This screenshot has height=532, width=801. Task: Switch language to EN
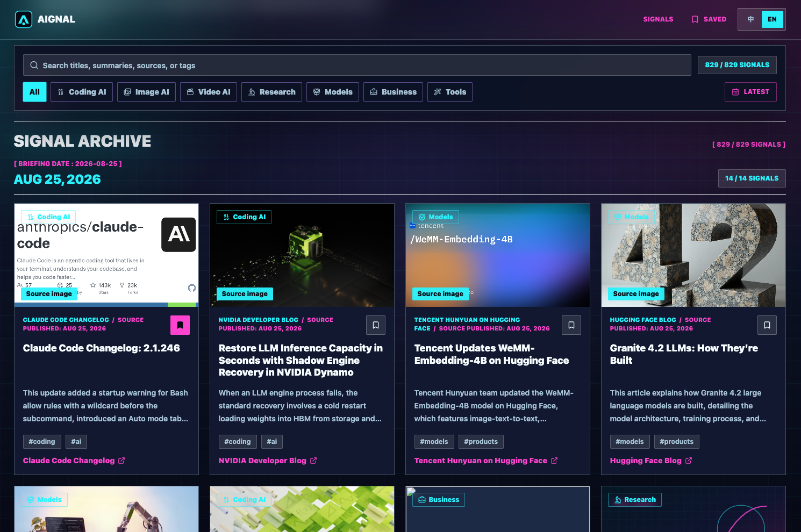coord(772,19)
